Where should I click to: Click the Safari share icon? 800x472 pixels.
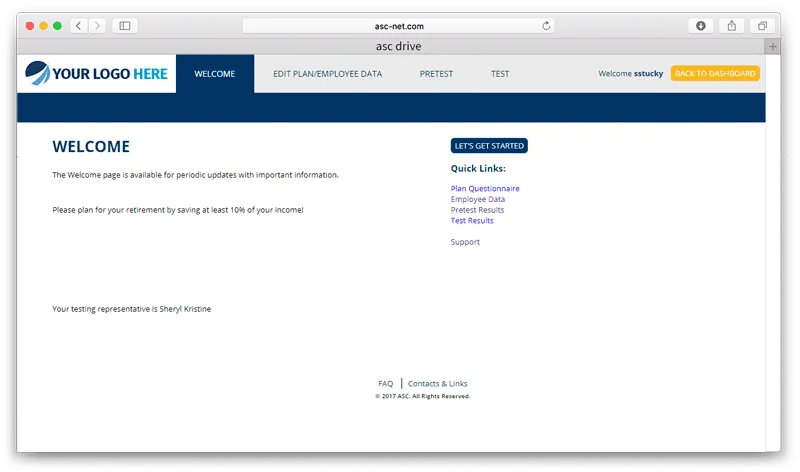tap(731, 26)
